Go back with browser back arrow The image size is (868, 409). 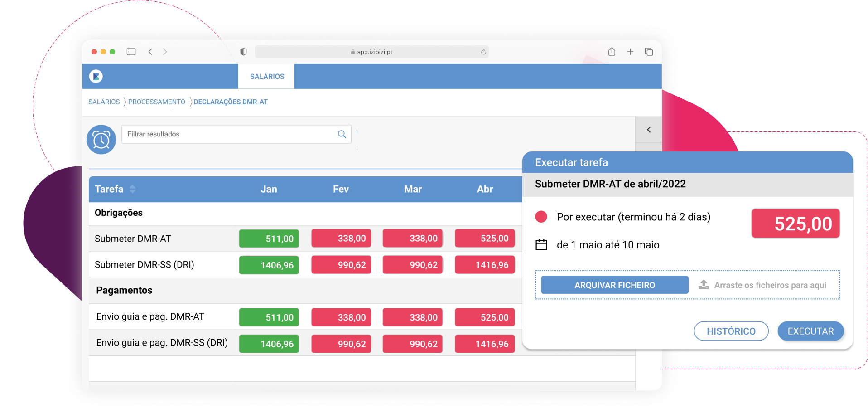pos(150,52)
